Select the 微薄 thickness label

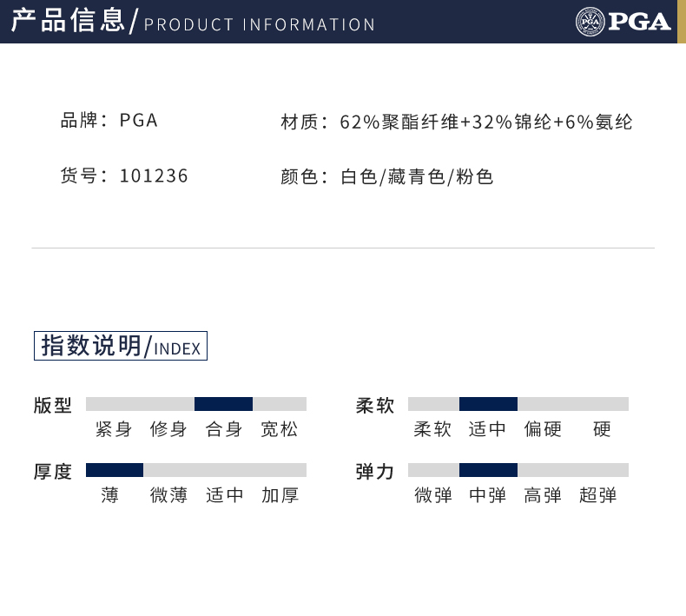168,495
